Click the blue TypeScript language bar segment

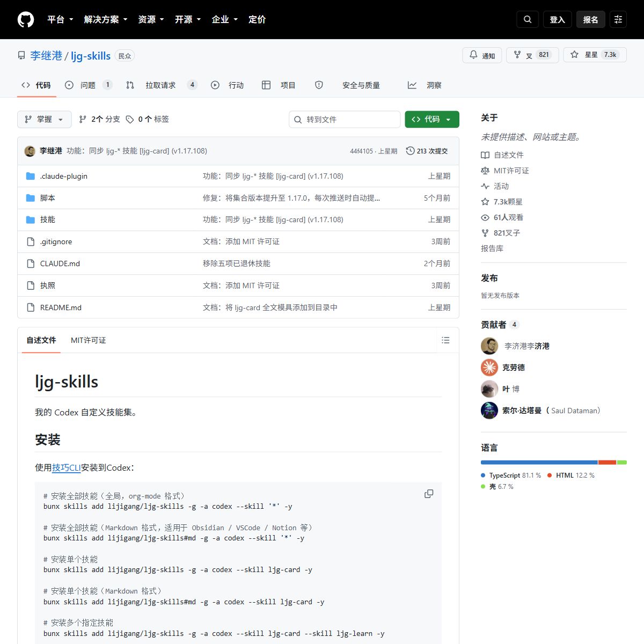click(x=539, y=462)
